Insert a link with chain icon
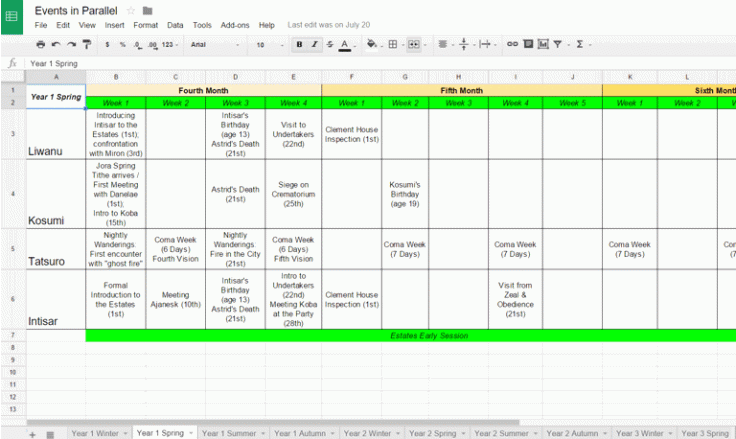 tap(512, 44)
